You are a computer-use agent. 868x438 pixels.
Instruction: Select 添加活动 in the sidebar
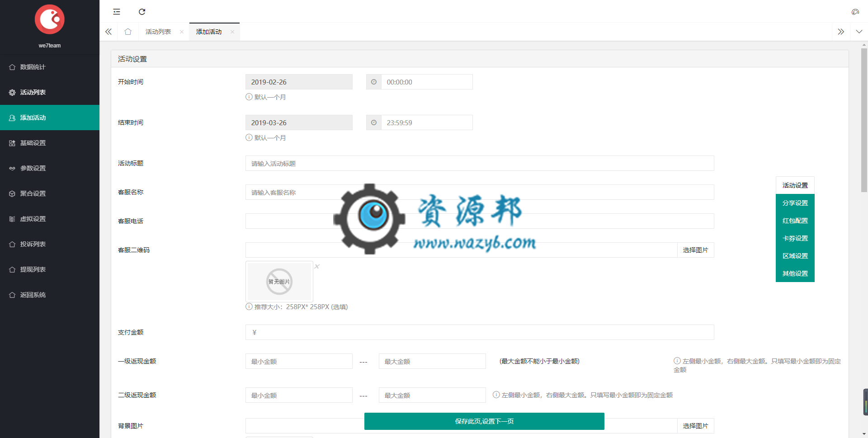(x=50, y=118)
